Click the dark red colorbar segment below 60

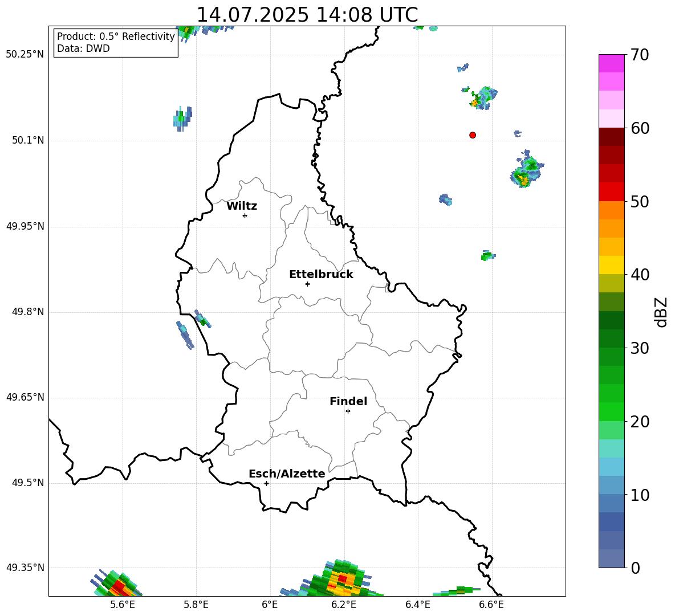click(x=612, y=137)
